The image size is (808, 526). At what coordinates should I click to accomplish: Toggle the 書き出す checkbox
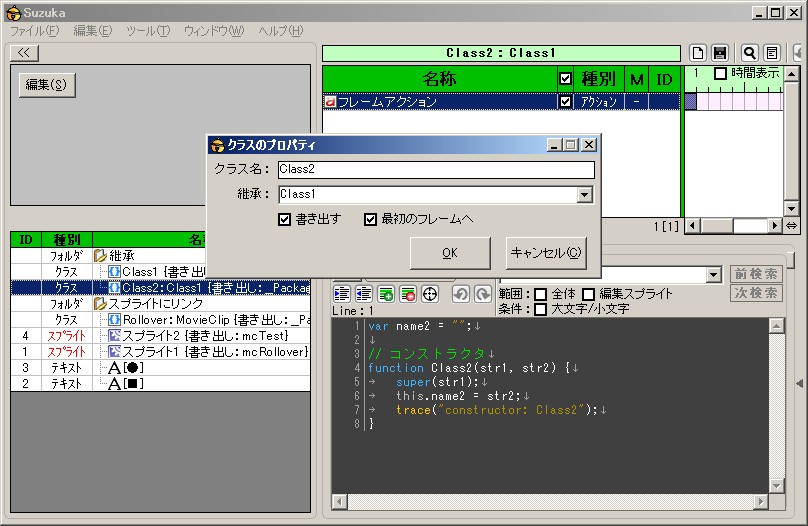[x=284, y=219]
